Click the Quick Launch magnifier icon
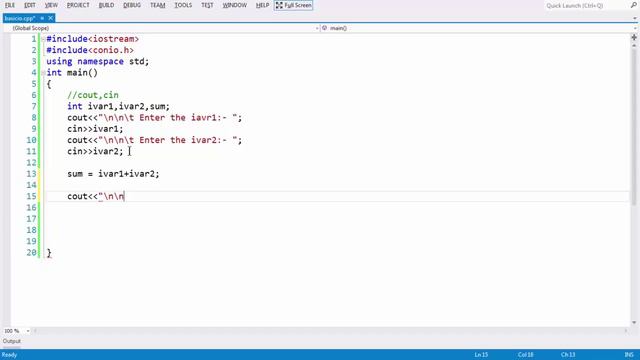 pyautogui.click(x=634, y=5)
